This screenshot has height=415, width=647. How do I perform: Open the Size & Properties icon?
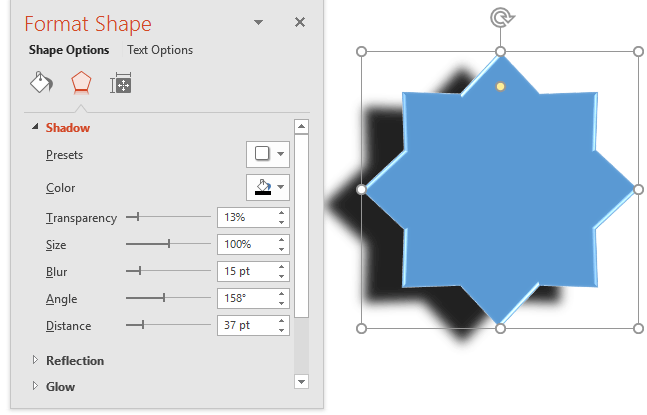pyautogui.click(x=121, y=83)
